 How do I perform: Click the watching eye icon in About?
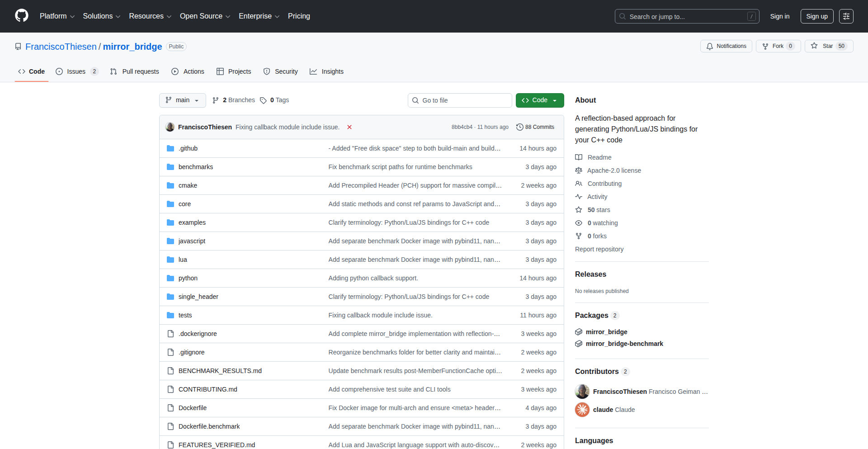click(x=579, y=223)
